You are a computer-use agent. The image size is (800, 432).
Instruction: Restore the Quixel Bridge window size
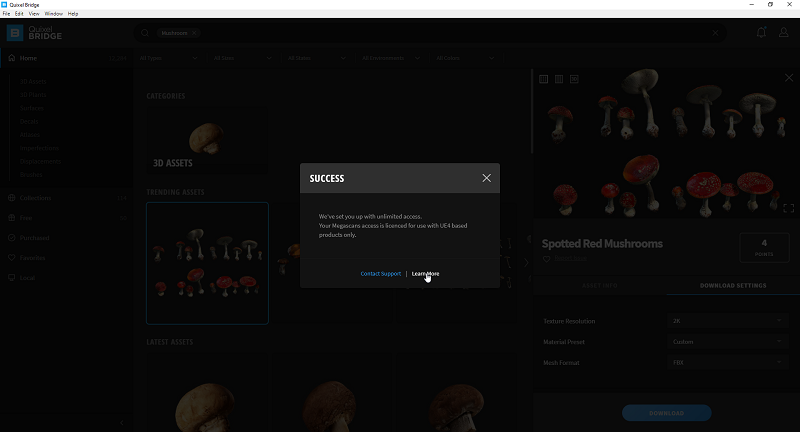[x=770, y=5]
